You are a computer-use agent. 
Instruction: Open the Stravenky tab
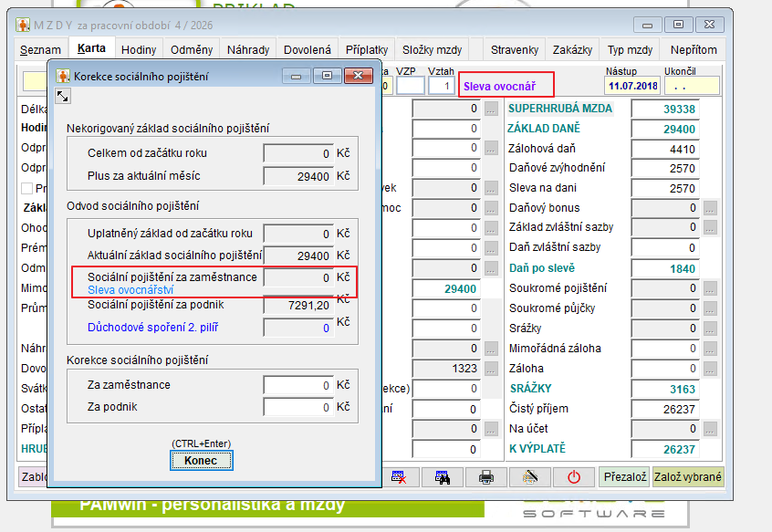515,50
